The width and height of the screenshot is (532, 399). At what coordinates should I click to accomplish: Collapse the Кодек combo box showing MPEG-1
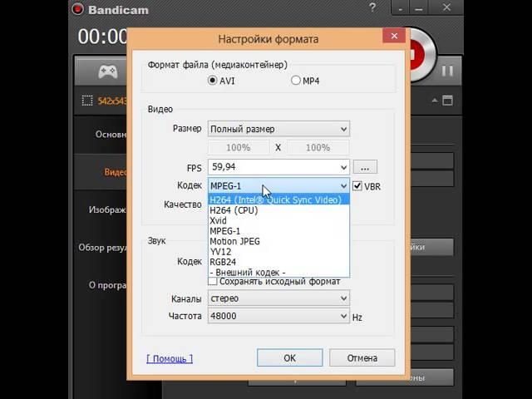(x=278, y=185)
